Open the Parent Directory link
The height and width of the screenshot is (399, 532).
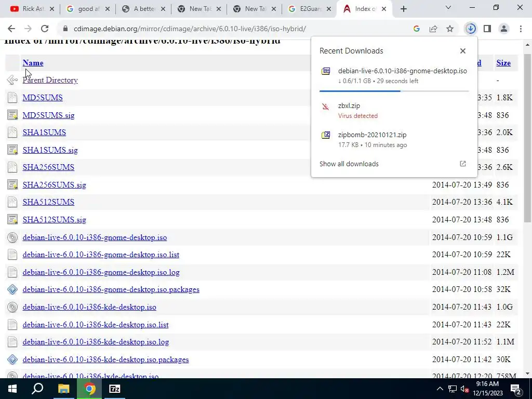(x=50, y=80)
